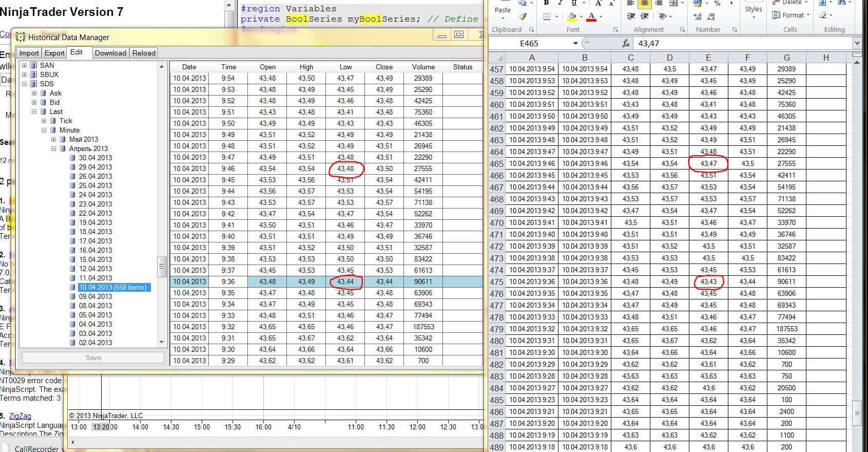Toggle Underline in the Excel Font group

(x=574, y=3)
